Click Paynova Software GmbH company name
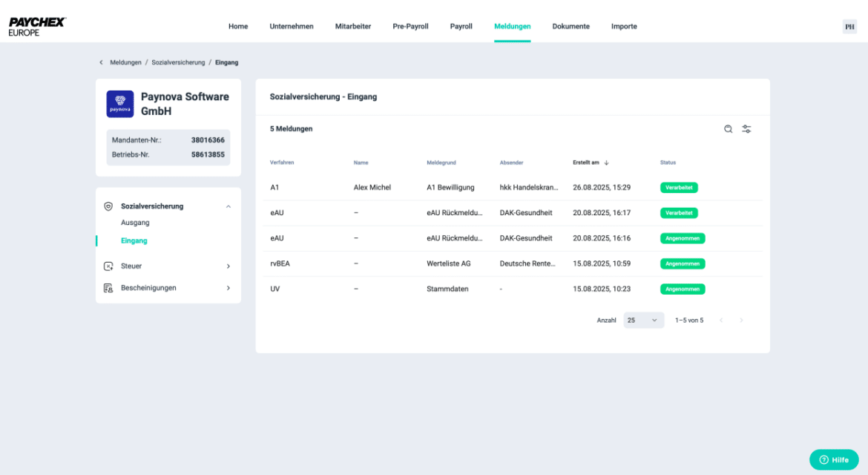This screenshot has width=868, height=475. pyautogui.click(x=185, y=104)
